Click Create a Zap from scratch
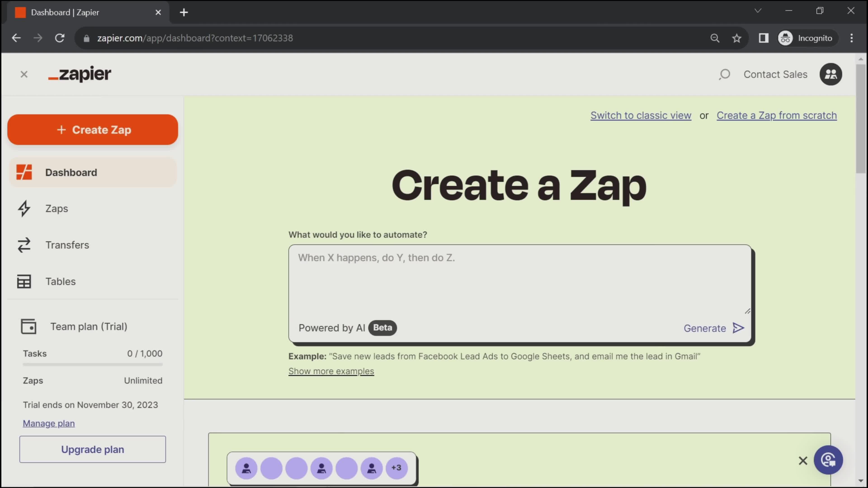The width and height of the screenshot is (868, 488). (x=777, y=115)
